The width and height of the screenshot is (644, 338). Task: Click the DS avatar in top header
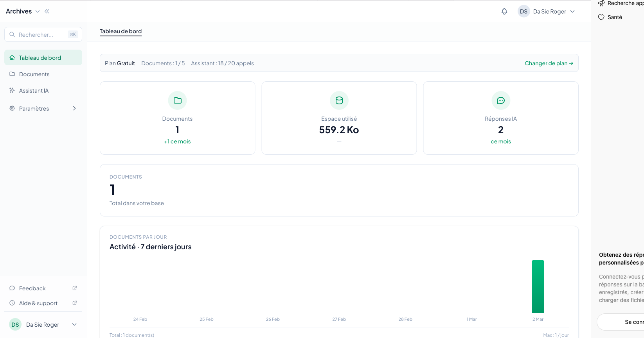tap(523, 11)
